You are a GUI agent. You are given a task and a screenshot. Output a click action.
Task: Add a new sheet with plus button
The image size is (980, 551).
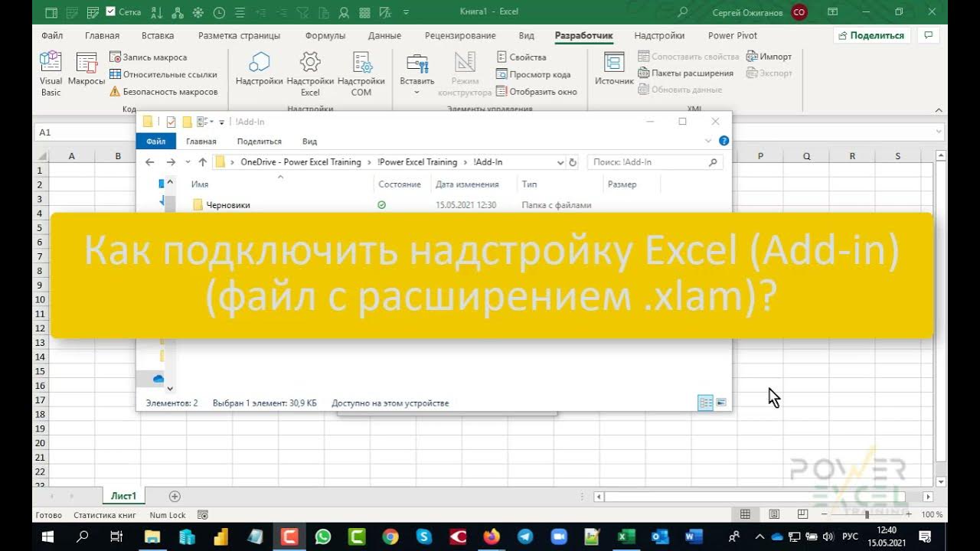click(x=175, y=497)
